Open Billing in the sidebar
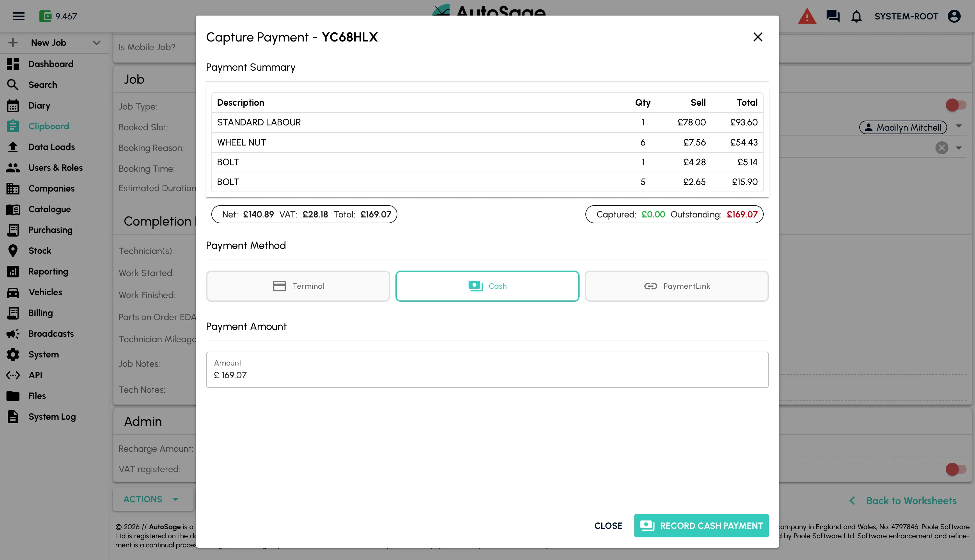 pyautogui.click(x=41, y=313)
